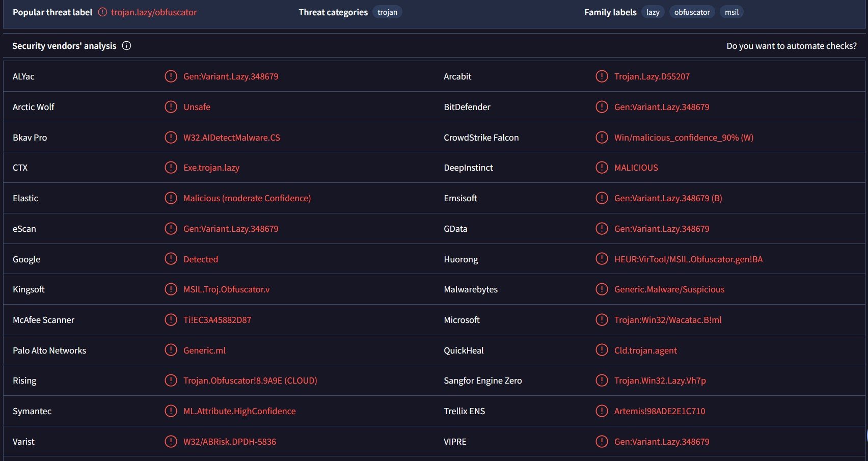The image size is (868, 461).
Task: Click the Exe.trojan.lazy result text
Action: pyautogui.click(x=211, y=168)
